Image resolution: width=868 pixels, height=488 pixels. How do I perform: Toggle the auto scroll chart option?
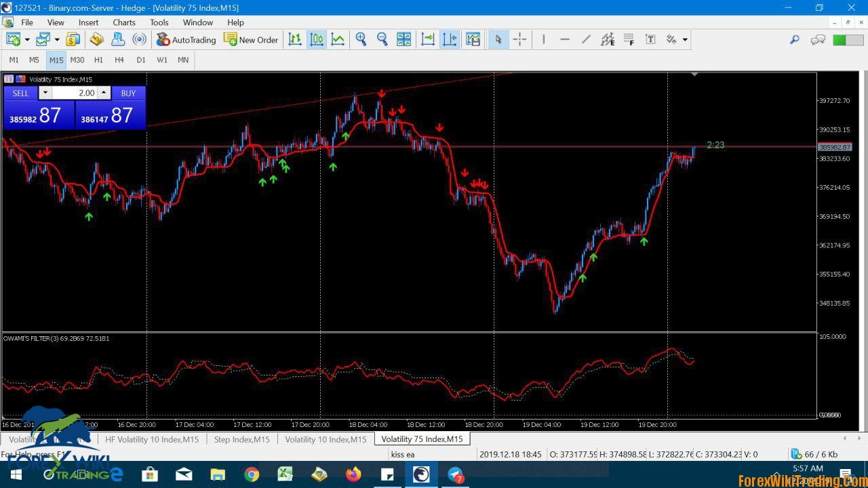click(x=428, y=39)
